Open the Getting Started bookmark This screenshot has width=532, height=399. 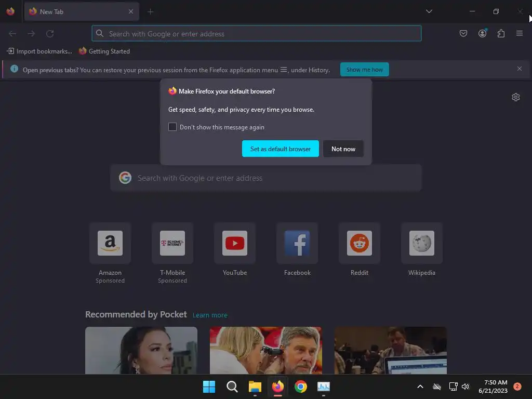104,51
